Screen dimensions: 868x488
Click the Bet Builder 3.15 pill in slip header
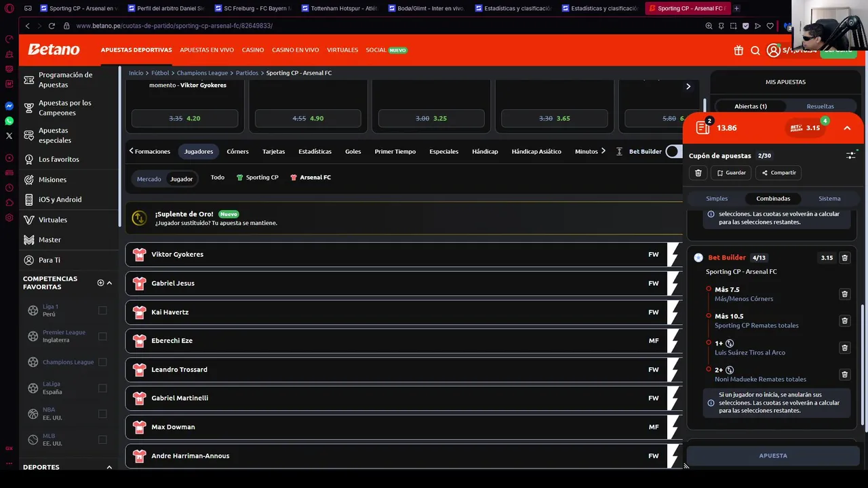[x=806, y=127]
